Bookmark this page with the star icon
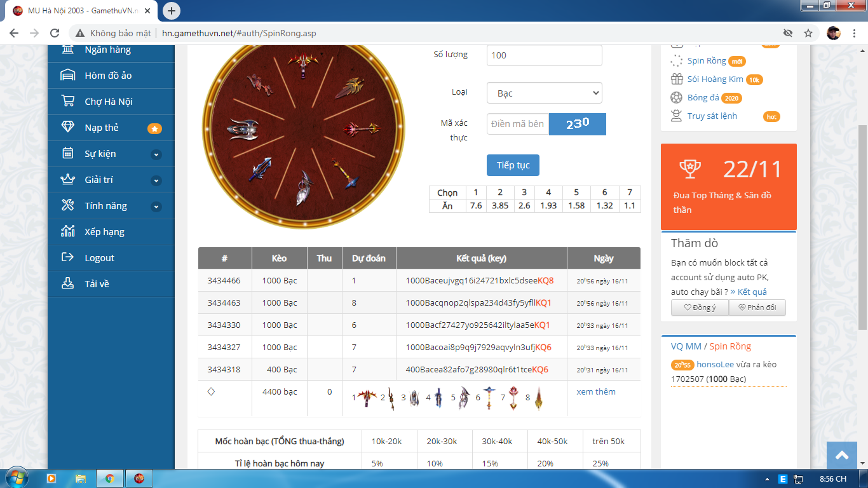868x488 pixels. pos(808,33)
